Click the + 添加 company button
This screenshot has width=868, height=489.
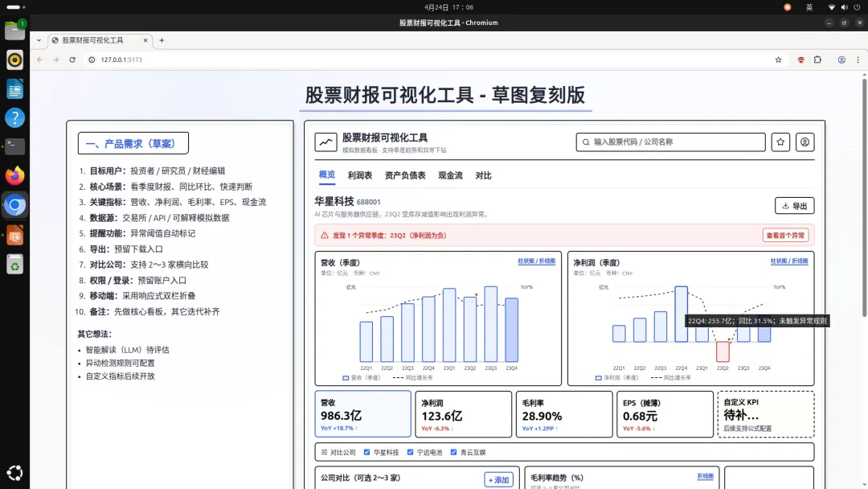pyautogui.click(x=499, y=480)
